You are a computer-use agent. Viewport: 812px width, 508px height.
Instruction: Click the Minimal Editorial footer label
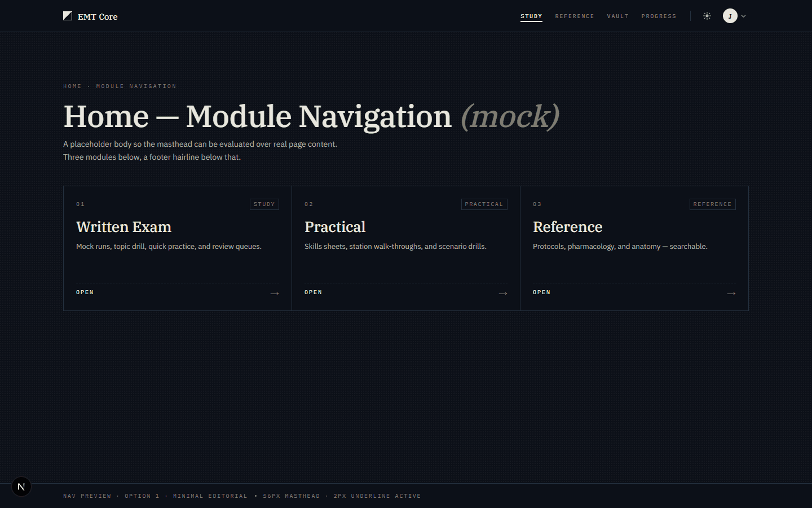(210, 496)
